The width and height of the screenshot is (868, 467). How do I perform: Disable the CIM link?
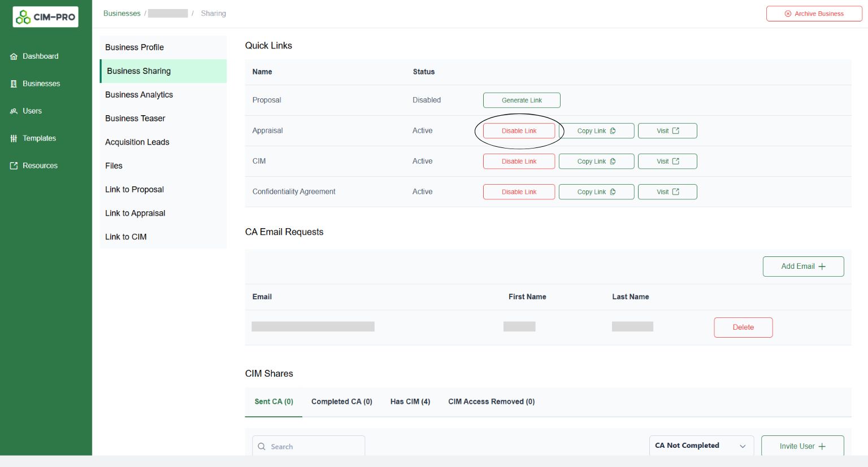(519, 161)
